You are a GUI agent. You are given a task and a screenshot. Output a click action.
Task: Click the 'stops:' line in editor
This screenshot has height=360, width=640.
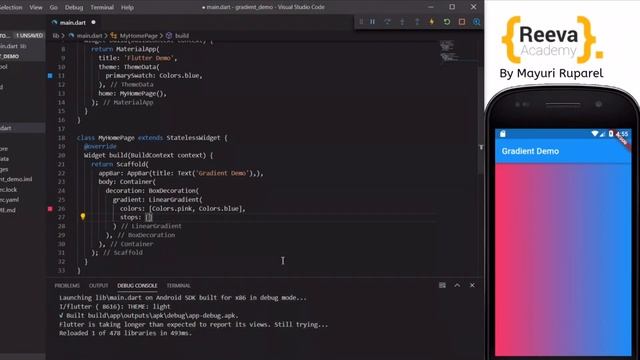(x=136, y=217)
